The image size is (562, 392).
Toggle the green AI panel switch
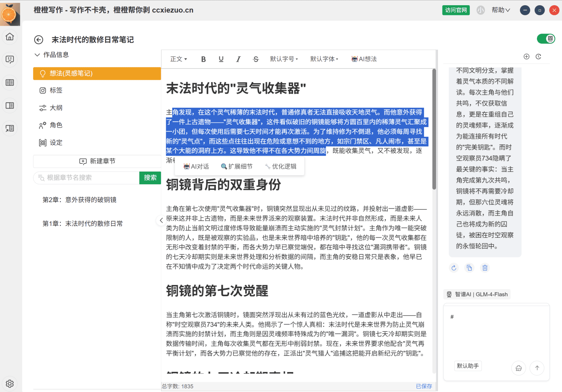(x=546, y=39)
